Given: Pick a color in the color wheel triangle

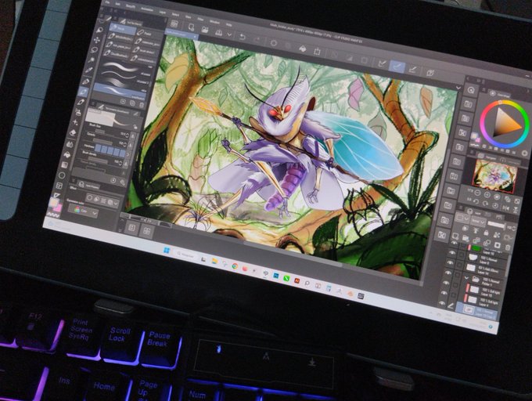Looking at the screenshot, I should click(x=505, y=124).
